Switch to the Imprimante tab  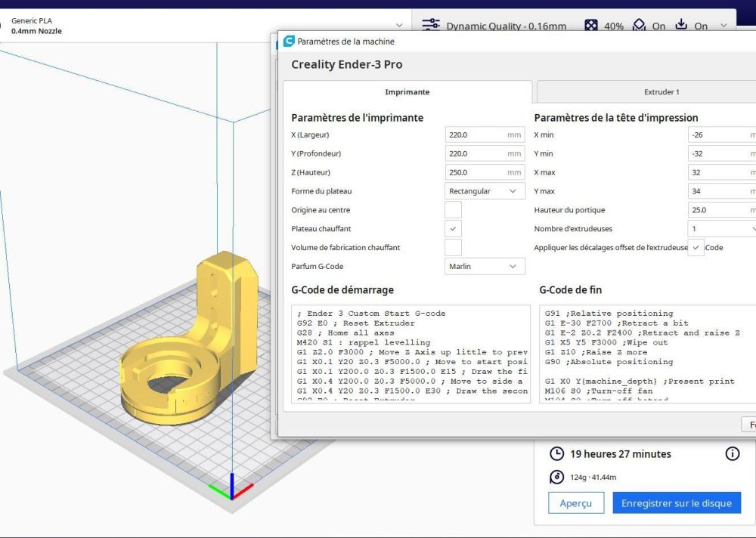[x=407, y=91]
